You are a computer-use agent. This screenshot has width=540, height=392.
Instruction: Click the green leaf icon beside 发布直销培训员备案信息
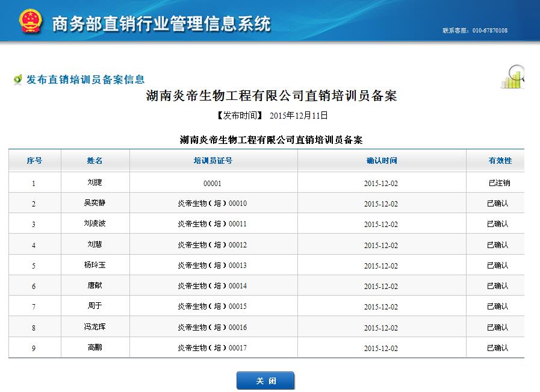click(17, 79)
